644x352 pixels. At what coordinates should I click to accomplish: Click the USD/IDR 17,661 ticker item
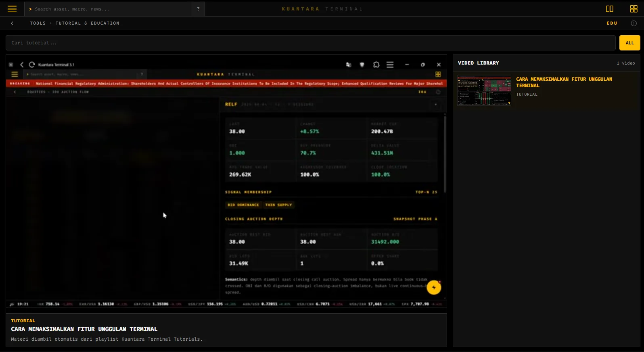[372, 304]
